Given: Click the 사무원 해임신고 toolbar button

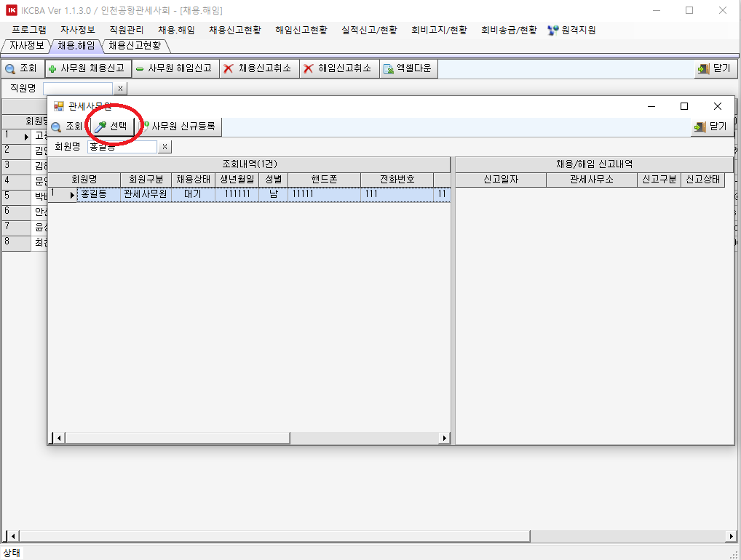Looking at the screenshot, I should coord(174,68).
